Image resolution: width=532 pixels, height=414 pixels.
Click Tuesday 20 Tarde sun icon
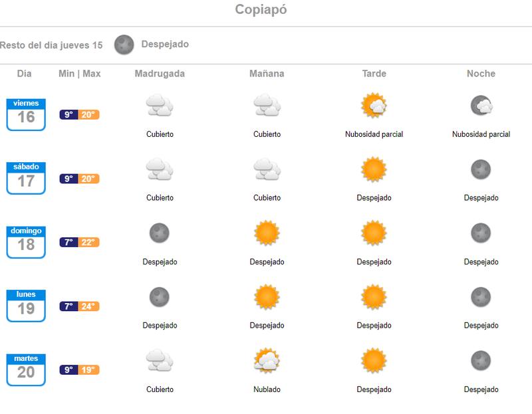[374, 361]
